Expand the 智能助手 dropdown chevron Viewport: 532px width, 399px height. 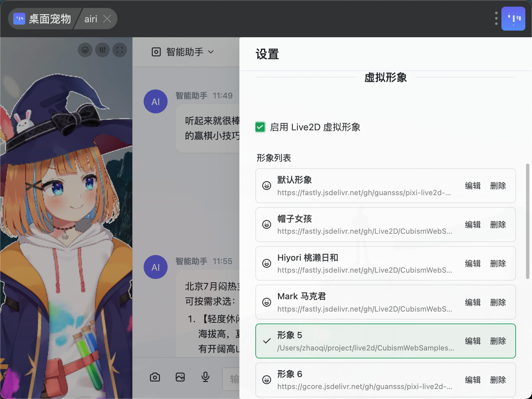pos(211,52)
